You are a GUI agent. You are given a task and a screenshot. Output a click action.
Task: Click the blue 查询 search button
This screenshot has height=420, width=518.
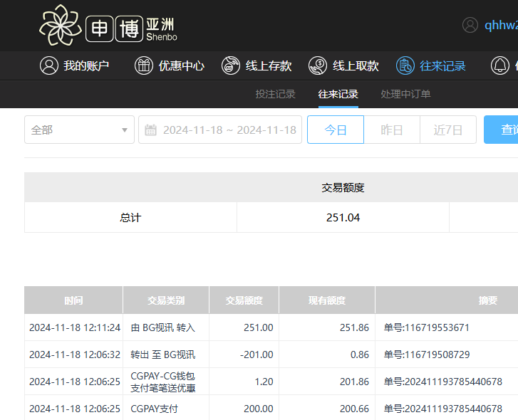point(502,130)
